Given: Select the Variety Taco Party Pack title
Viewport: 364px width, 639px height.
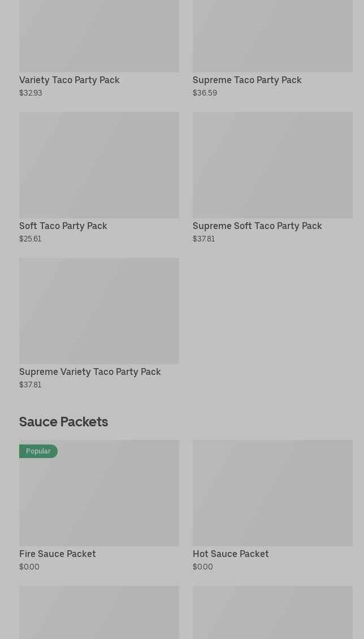Looking at the screenshot, I should pos(70,80).
